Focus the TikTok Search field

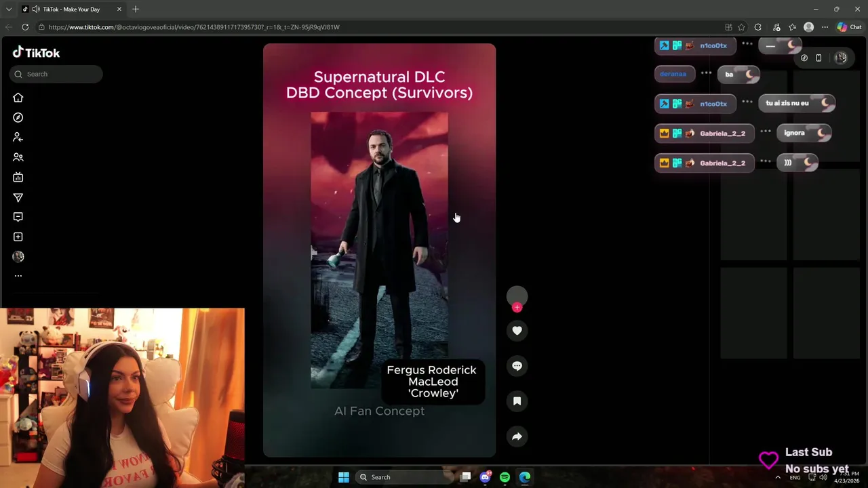click(56, 74)
